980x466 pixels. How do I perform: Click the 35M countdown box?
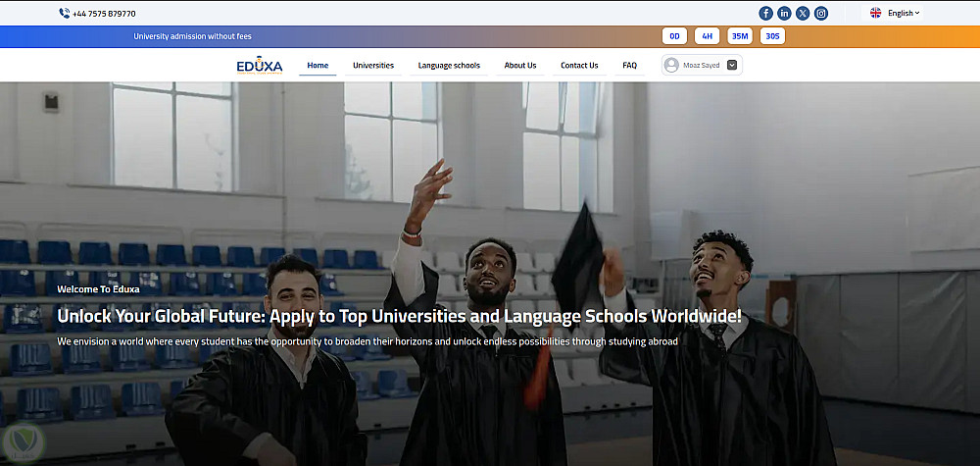pyautogui.click(x=740, y=36)
